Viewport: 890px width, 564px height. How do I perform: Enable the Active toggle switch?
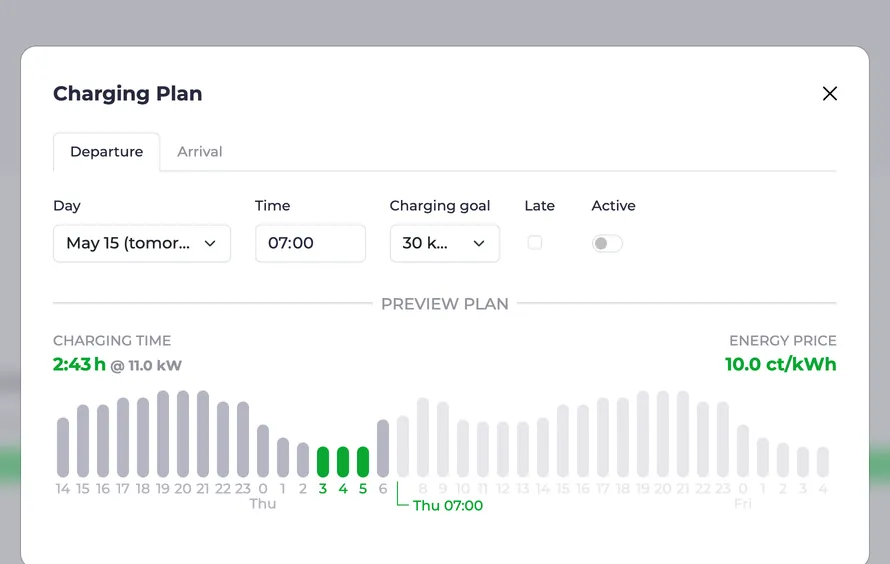click(607, 243)
